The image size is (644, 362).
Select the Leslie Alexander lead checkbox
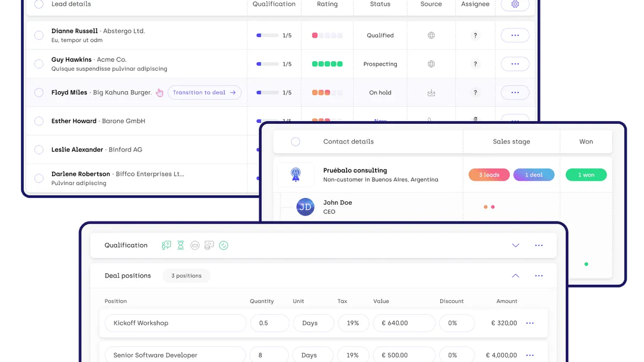click(39, 150)
